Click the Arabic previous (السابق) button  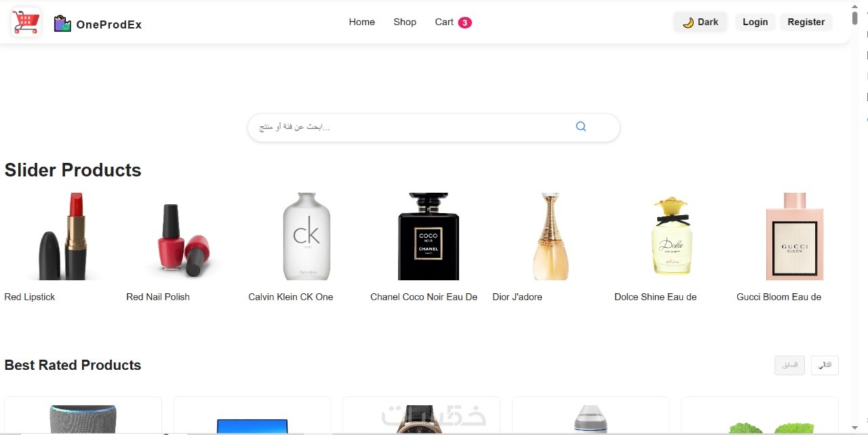point(789,365)
